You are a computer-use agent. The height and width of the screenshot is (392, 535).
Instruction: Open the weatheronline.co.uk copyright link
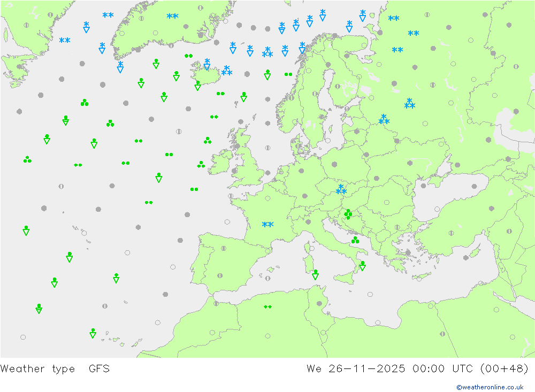click(490, 387)
